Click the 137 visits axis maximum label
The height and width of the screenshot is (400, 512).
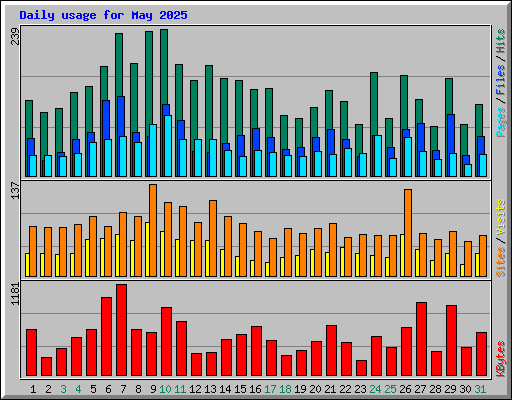click(x=15, y=191)
